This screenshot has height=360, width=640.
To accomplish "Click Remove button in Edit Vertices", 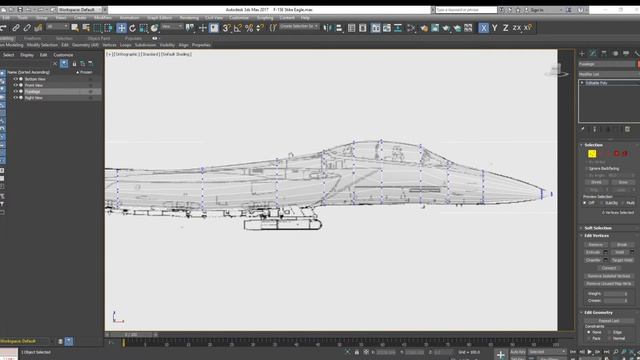I will (x=596, y=244).
